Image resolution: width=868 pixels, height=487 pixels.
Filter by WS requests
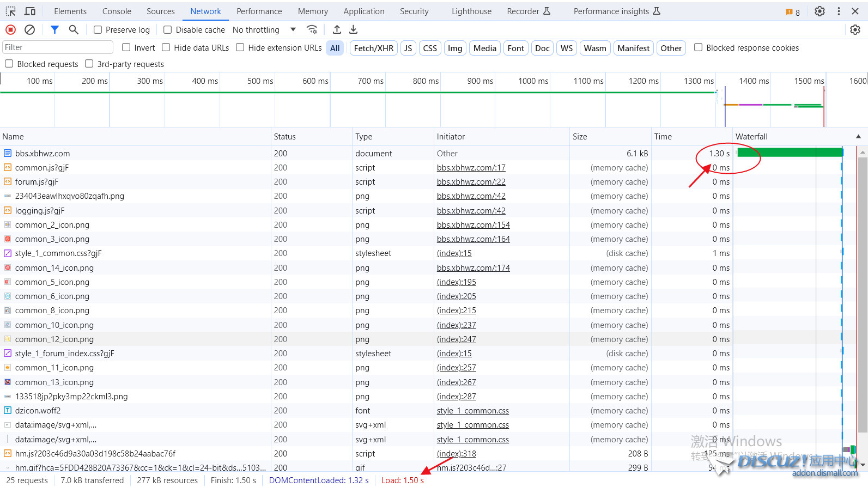(x=567, y=48)
